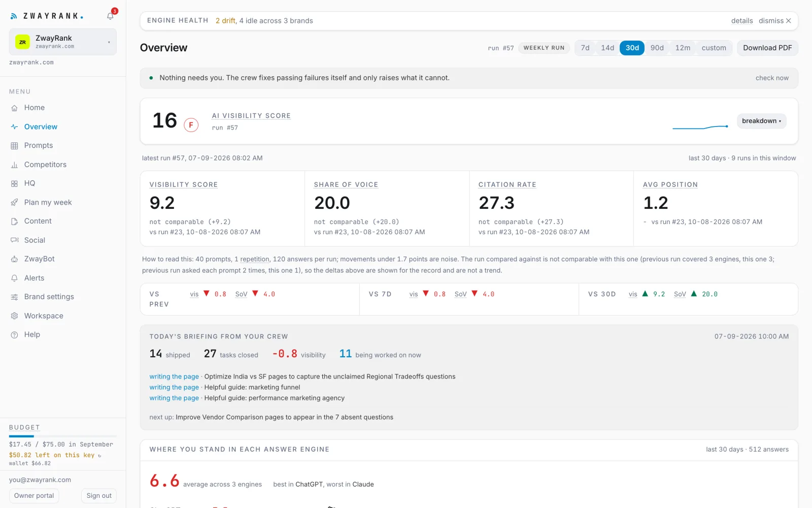This screenshot has width=812, height=508.
Task: Click the AI Visibility Score label
Action: (251, 116)
